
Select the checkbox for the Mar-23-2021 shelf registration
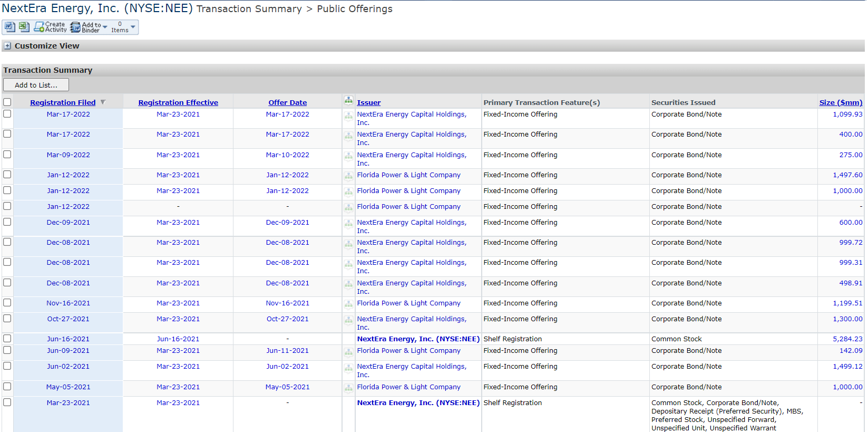pos(7,402)
